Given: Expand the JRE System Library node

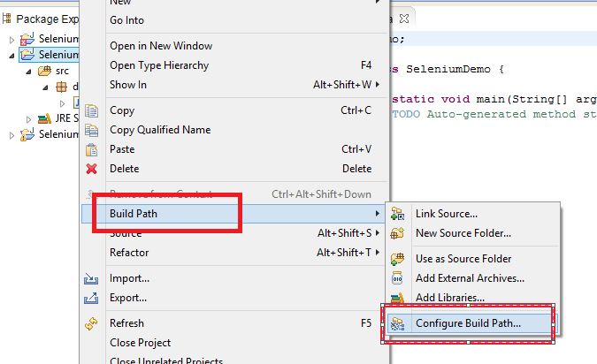Looking at the screenshot, I should pyautogui.click(x=28, y=118).
